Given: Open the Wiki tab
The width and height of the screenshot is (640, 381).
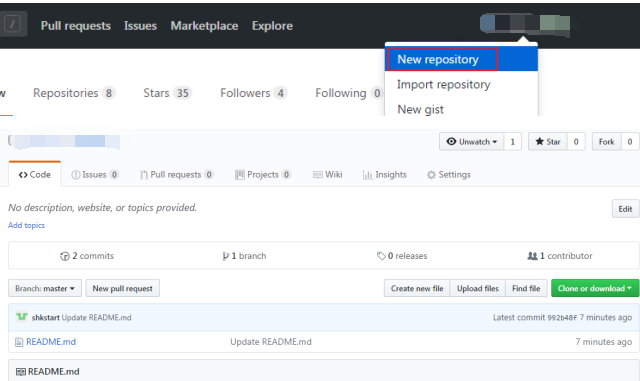Looking at the screenshot, I should click(x=328, y=175).
